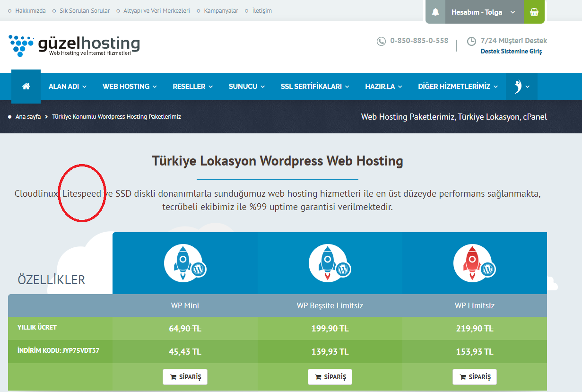Click the WP Limitsiz column header
This screenshot has height=392, width=582.
pos(475,305)
